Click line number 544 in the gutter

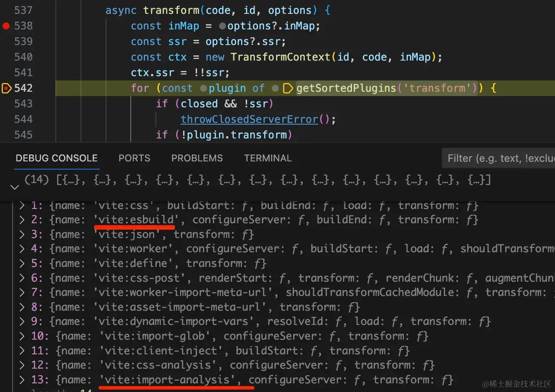[x=23, y=119]
